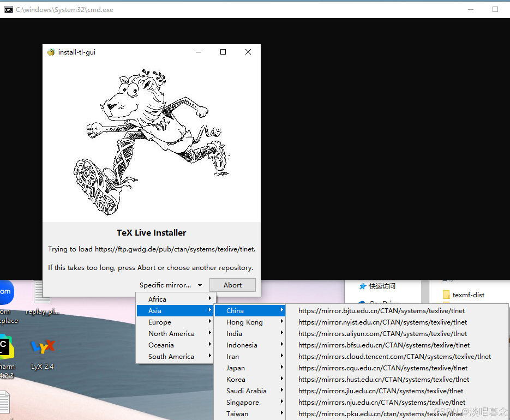Viewport: 510px width, 420px height.
Task: Open the South America mirror submenu
Action: coord(176,357)
